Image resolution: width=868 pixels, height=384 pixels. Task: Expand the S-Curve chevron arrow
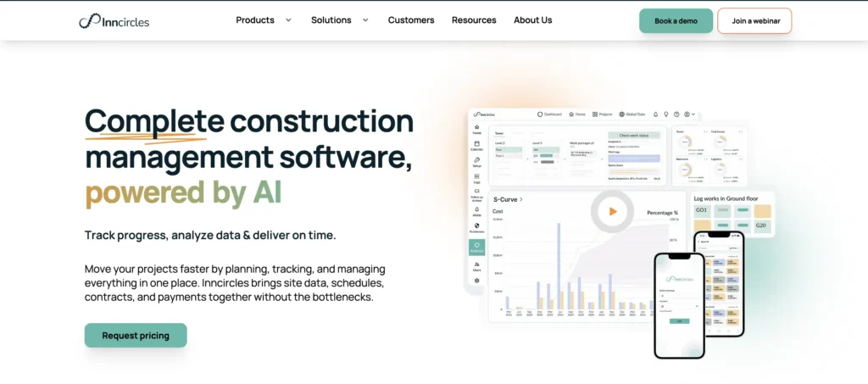click(521, 199)
